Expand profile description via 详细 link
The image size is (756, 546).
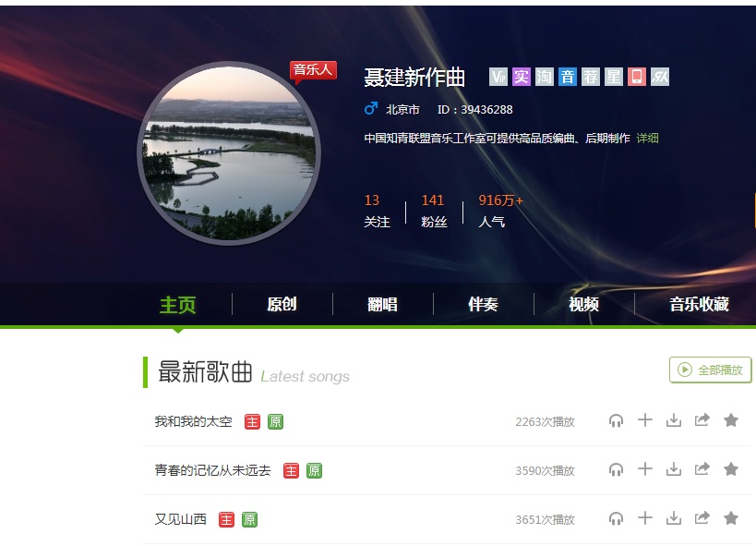[x=647, y=138]
